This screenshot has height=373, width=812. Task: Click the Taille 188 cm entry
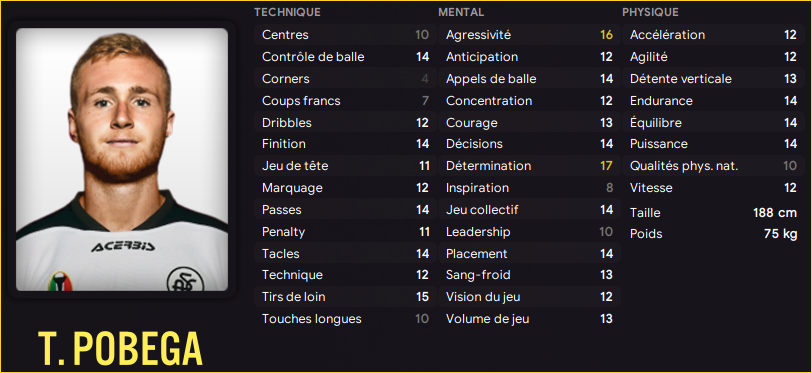pyautogui.click(x=713, y=213)
